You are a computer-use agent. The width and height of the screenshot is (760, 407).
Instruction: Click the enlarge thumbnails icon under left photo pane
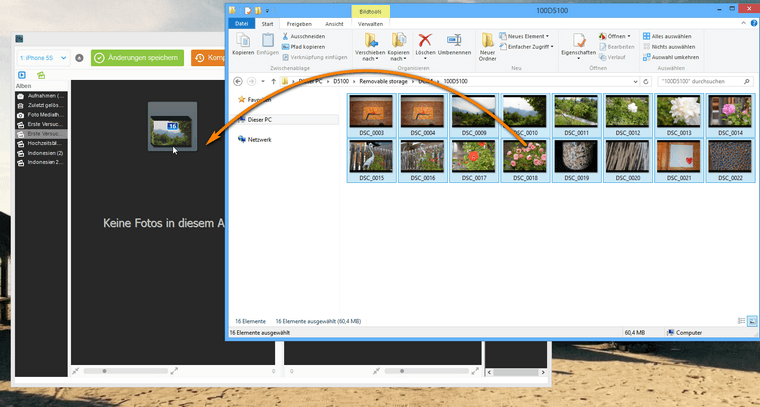click(174, 371)
